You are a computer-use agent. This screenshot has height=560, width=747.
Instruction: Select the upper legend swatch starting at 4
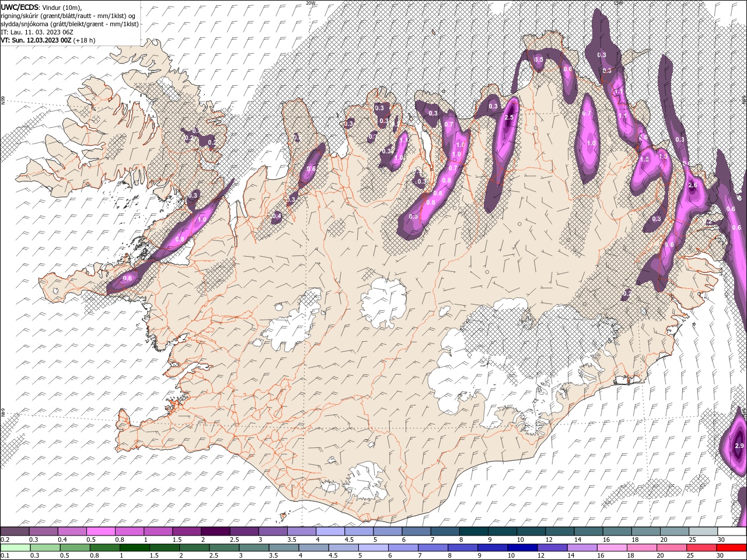tap(330, 531)
